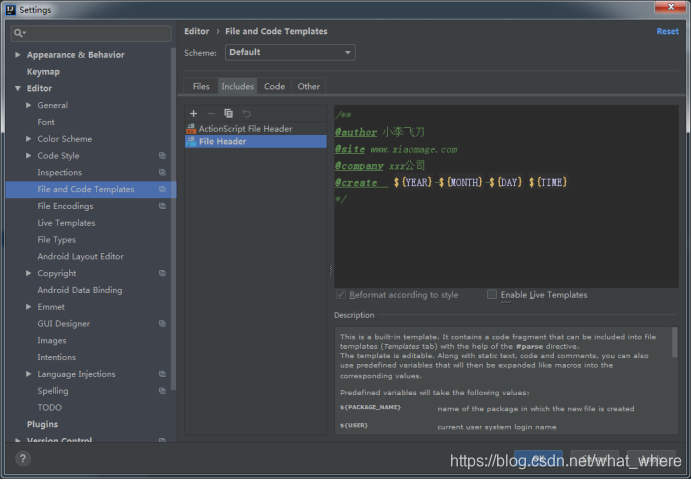Remove template with the minus icon
Image resolution: width=692 pixels, height=480 pixels.
pyautogui.click(x=211, y=113)
